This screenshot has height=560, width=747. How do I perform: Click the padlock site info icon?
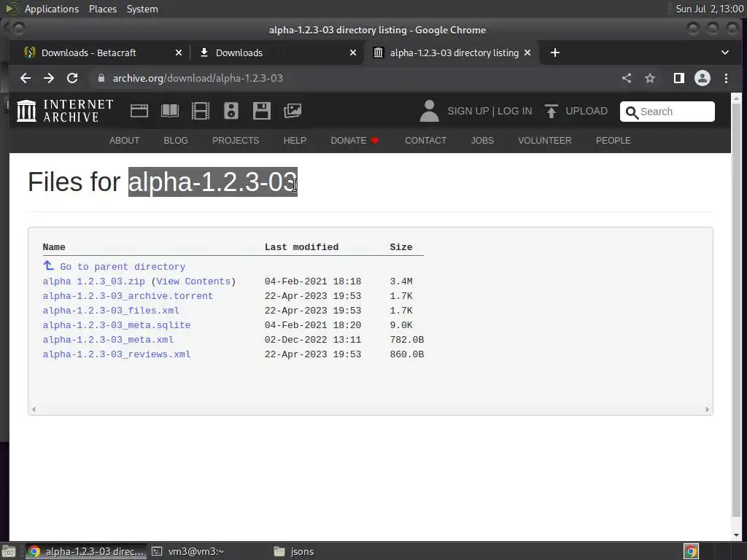(101, 78)
